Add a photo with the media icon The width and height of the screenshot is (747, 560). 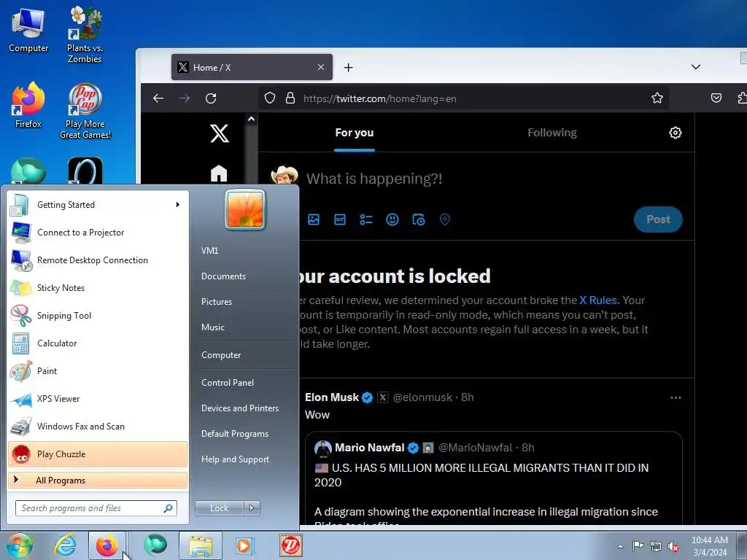314,219
